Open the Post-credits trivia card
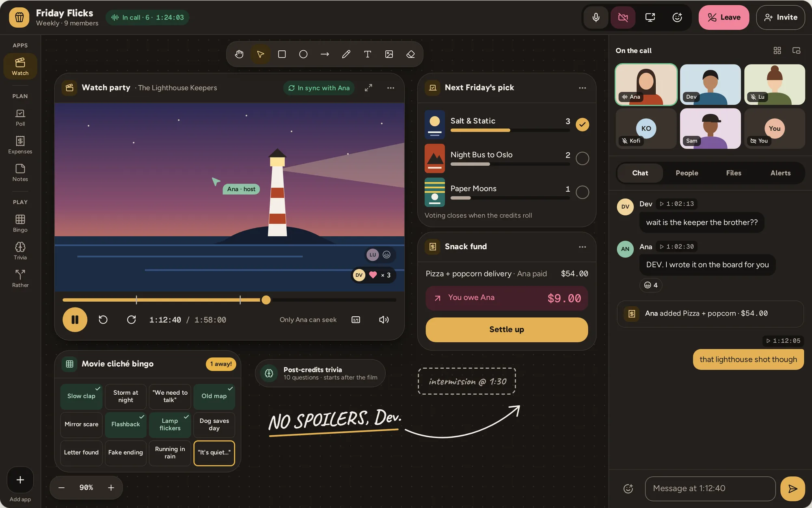The width and height of the screenshot is (812, 508). point(320,373)
